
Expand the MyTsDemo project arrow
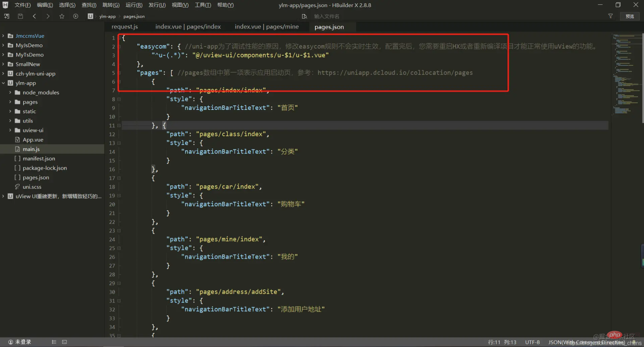[3, 55]
